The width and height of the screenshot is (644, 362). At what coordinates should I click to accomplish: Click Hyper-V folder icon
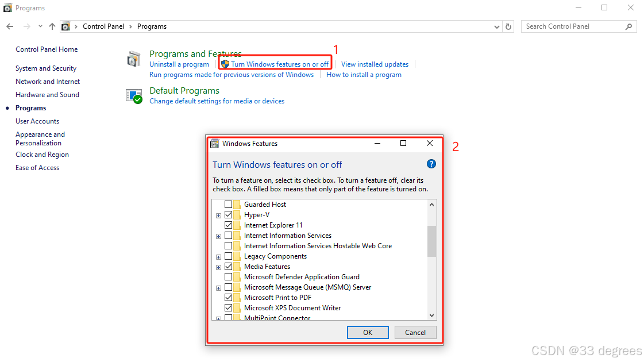(237, 214)
